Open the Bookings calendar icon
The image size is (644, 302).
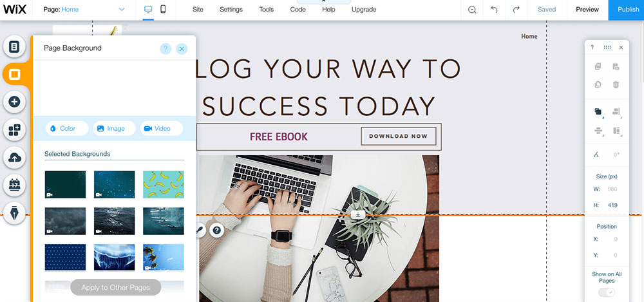point(14,185)
